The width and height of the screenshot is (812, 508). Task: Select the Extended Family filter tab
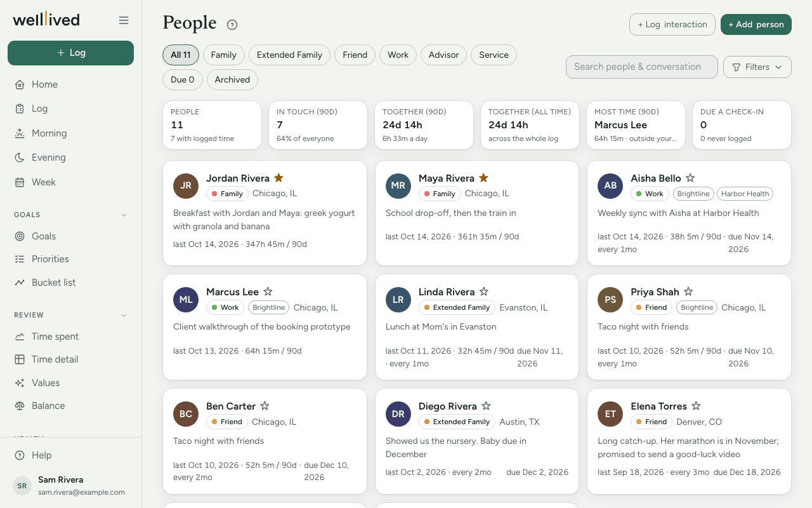[x=289, y=55]
